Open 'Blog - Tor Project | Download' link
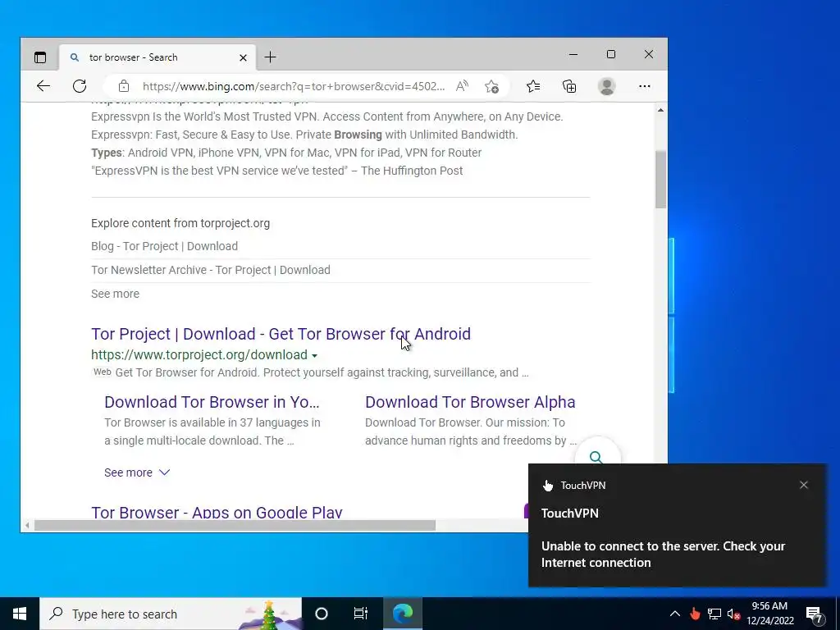Image resolution: width=840 pixels, height=630 pixels. point(164,246)
